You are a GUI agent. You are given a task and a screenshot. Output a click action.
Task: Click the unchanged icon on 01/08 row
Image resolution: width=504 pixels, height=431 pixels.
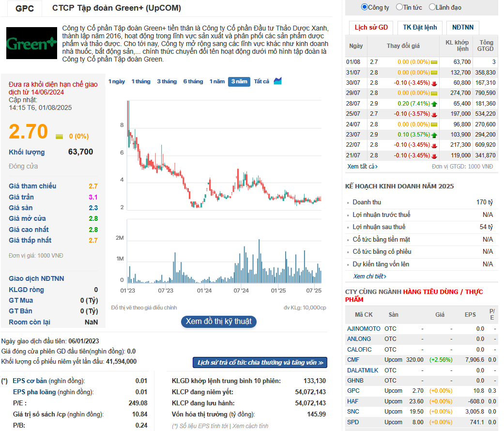[x=434, y=62]
